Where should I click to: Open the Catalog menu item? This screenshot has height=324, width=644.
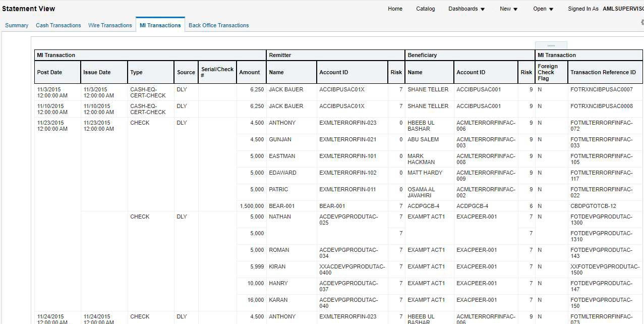pyautogui.click(x=425, y=8)
